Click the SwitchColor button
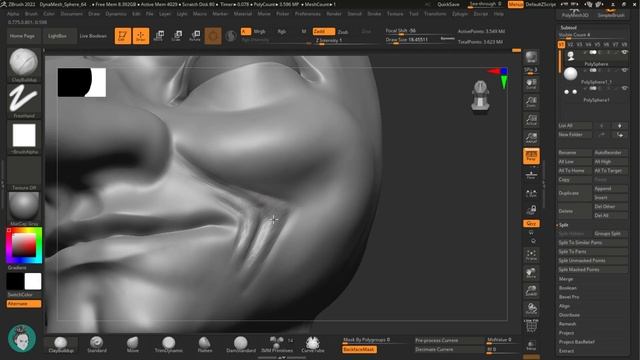The image size is (640, 360). 20,295
